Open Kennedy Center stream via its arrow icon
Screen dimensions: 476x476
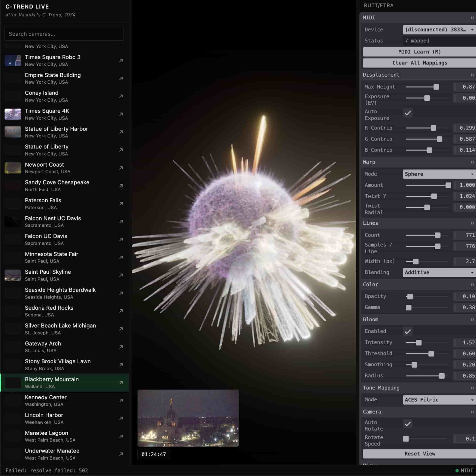point(121,400)
